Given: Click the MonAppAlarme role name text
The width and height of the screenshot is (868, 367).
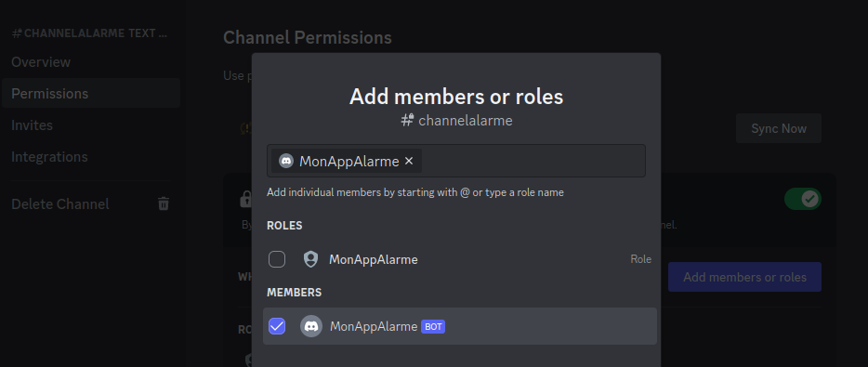Looking at the screenshot, I should (x=373, y=259).
